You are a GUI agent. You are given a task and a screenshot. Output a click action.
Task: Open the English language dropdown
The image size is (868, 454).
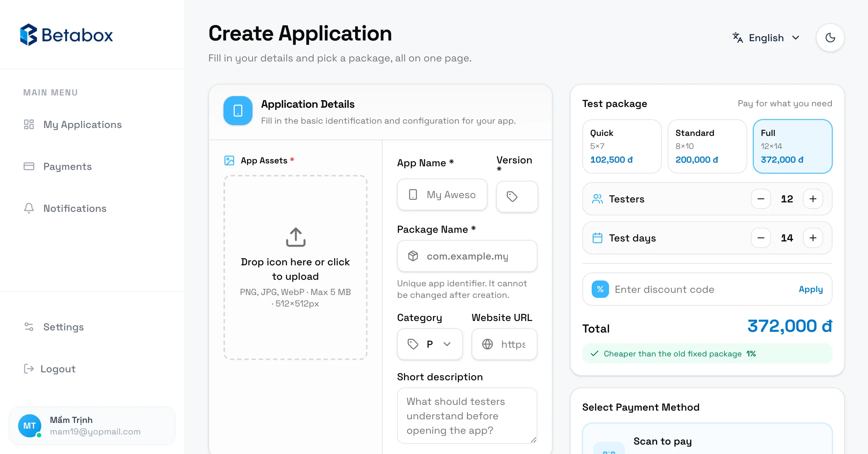[x=767, y=38]
